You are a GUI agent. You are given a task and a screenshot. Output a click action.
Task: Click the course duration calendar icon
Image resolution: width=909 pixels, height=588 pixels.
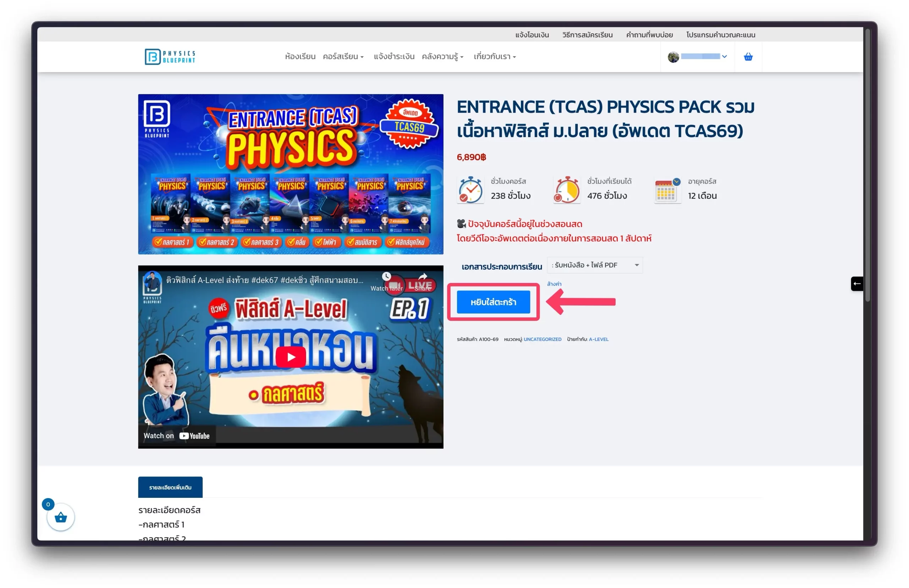[667, 190]
